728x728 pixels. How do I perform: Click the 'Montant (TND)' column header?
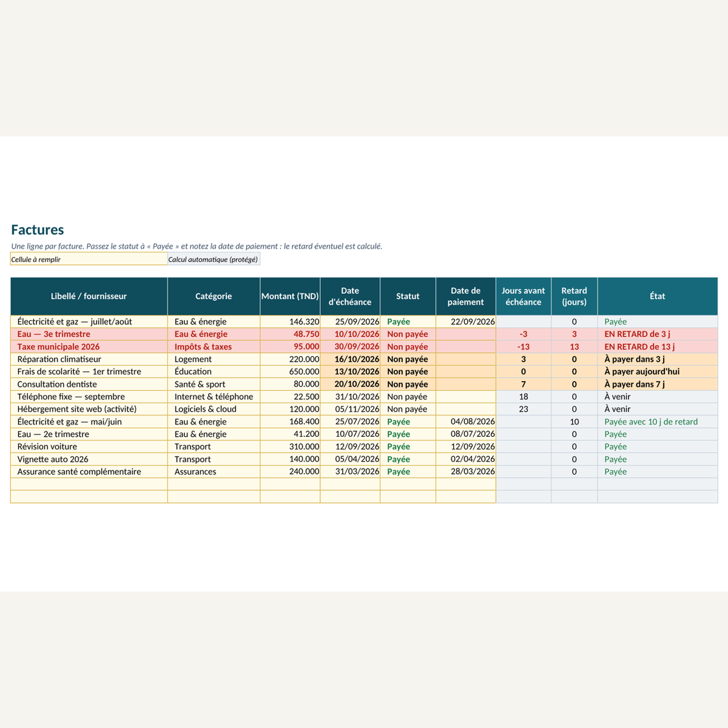click(290, 296)
